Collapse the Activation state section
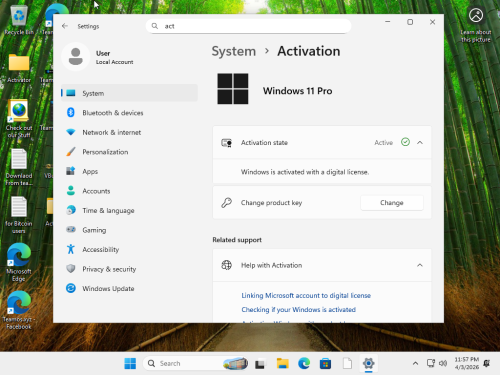500x375 pixels. coord(420,143)
